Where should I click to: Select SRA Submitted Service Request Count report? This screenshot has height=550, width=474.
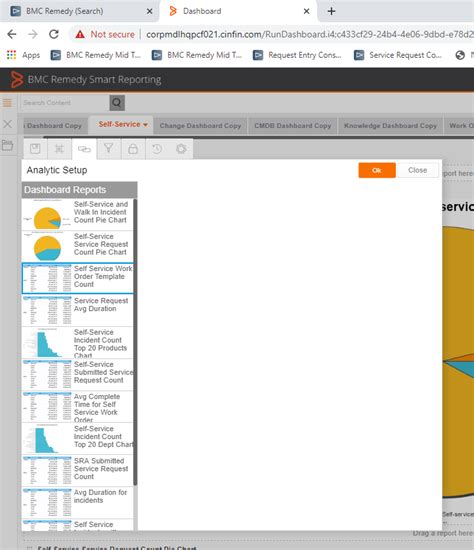(x=78, y=471)
